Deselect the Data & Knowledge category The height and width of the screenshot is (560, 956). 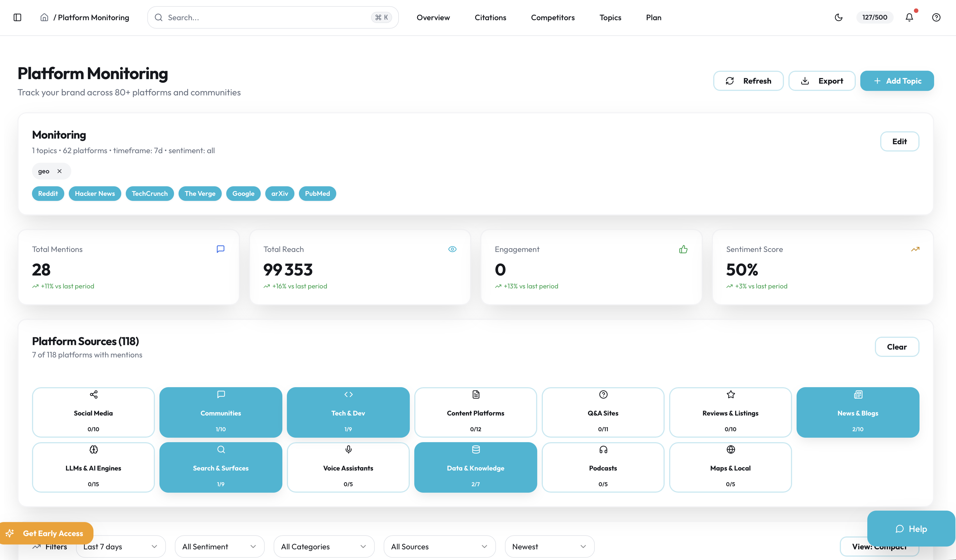pos(475,467)
